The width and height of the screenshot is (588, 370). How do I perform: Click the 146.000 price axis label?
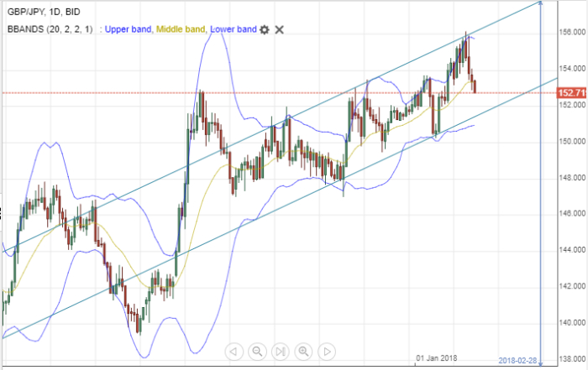coord(572,213)
